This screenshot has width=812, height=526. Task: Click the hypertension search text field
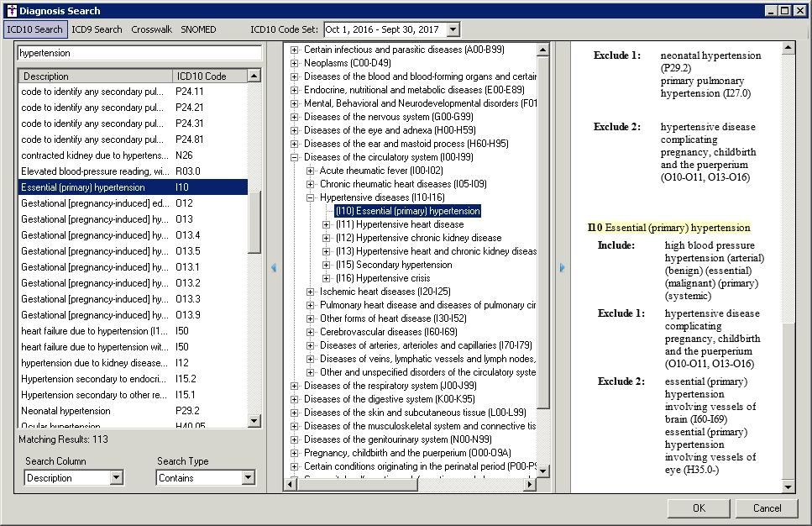(139, 53)
